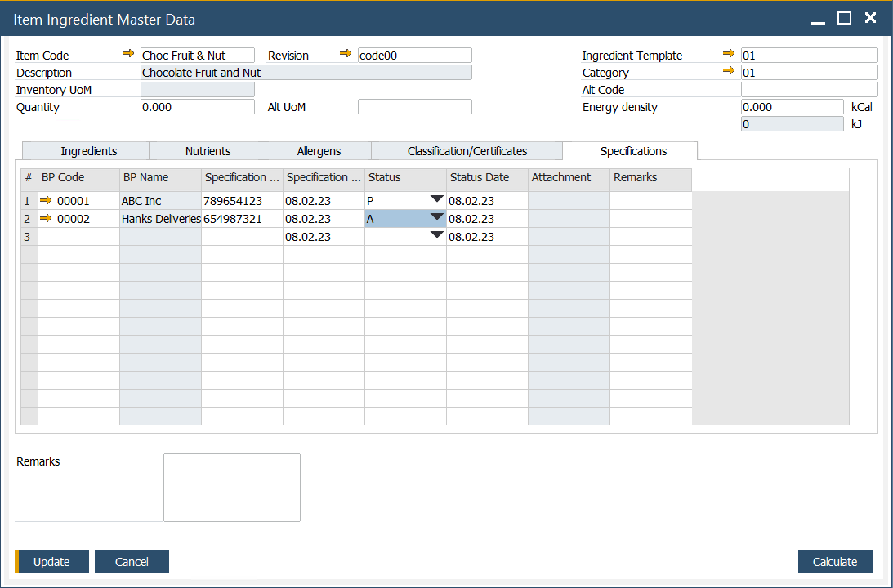
Task: Open the Nutrients tab
Action: tap(208, 151)
